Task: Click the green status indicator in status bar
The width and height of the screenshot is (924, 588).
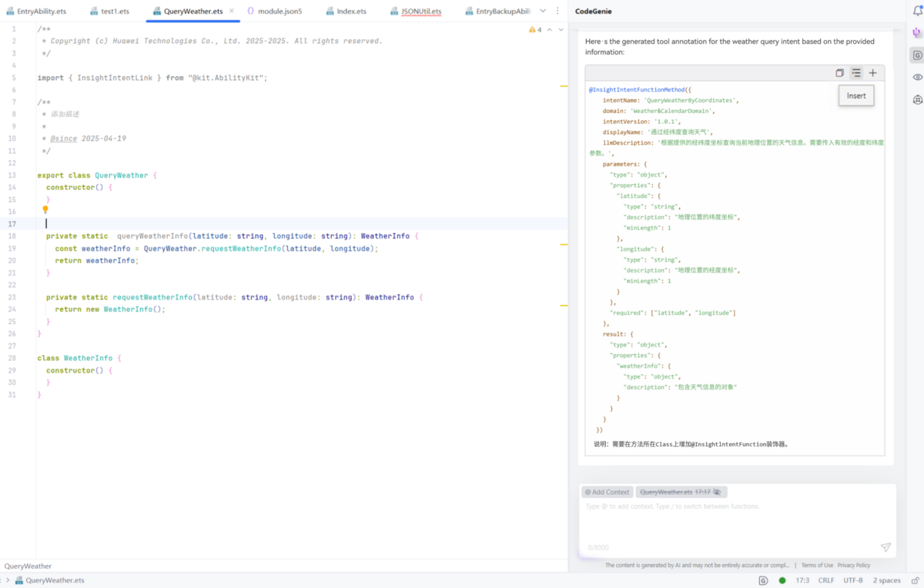Action: (x=782, y=580)
